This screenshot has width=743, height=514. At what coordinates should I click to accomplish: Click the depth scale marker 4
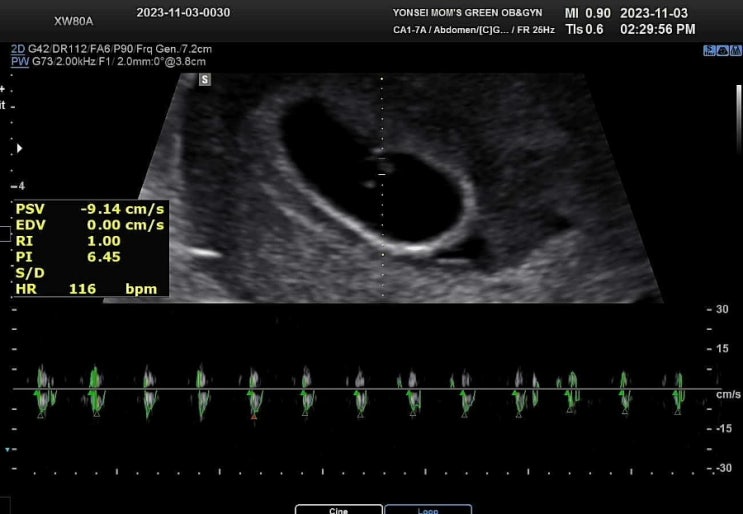(21, 186)
